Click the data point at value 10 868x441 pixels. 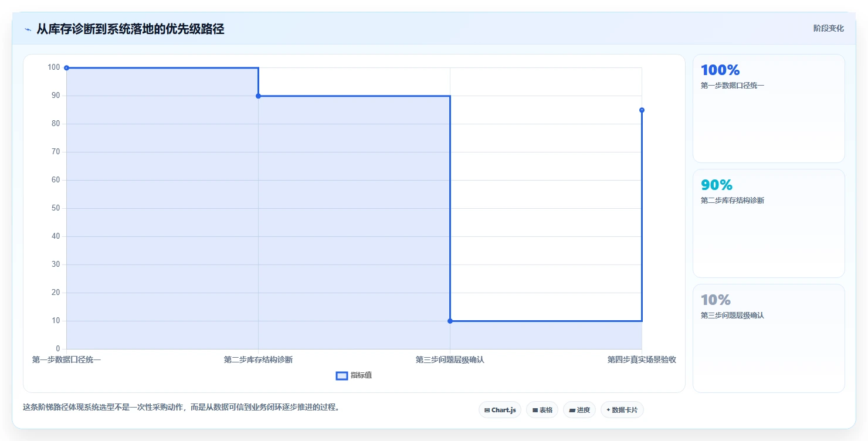click(450, 321)
